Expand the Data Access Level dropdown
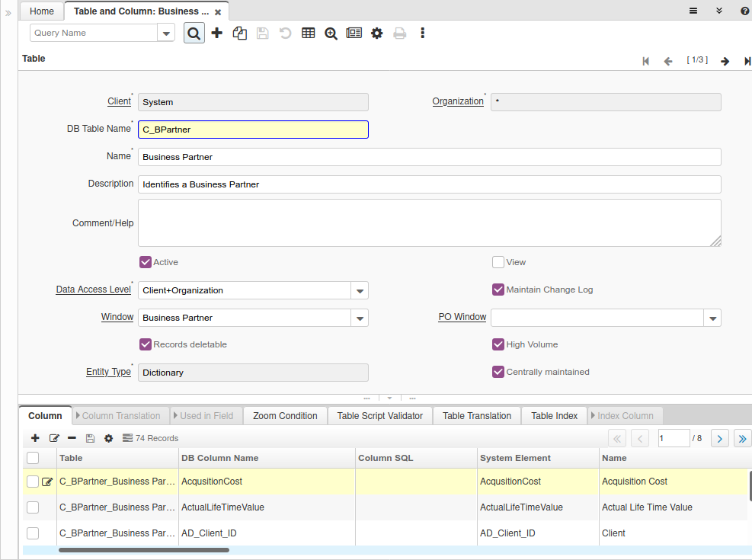The width and height of the screenshot is (752, 560). [360, 290]
